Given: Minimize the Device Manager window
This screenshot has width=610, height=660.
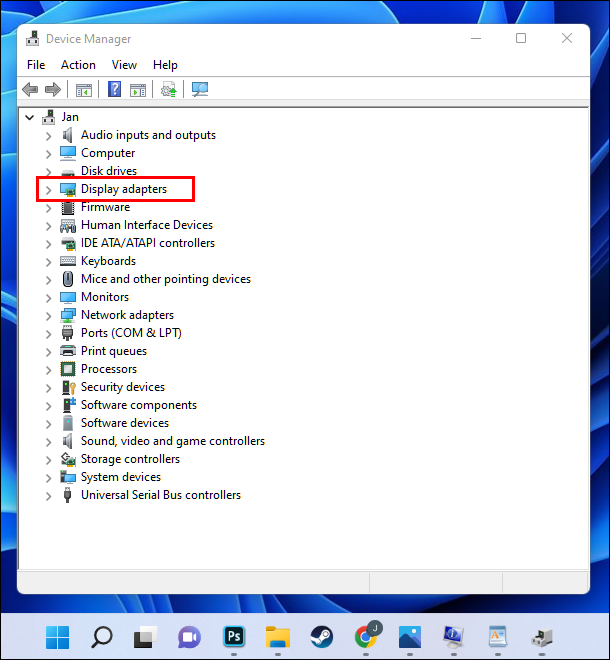Looking at the screenshot, I should click(x=476, y=38).
